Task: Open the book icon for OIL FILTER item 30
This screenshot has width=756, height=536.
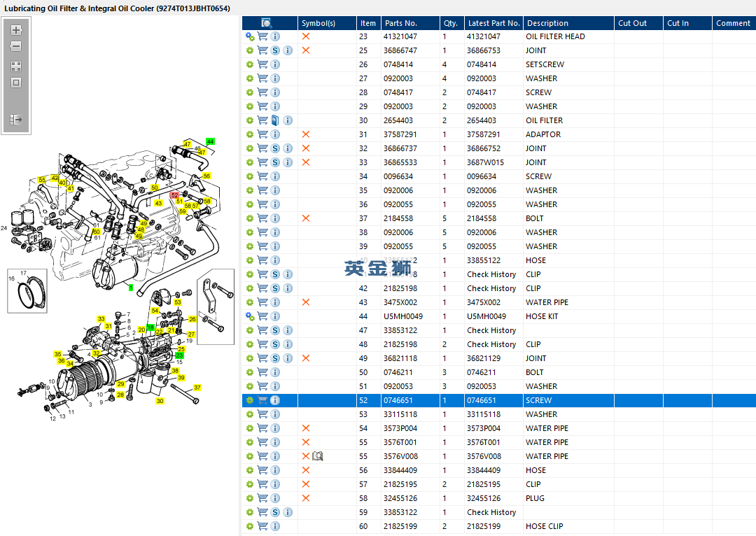Action: coord(275,120)
